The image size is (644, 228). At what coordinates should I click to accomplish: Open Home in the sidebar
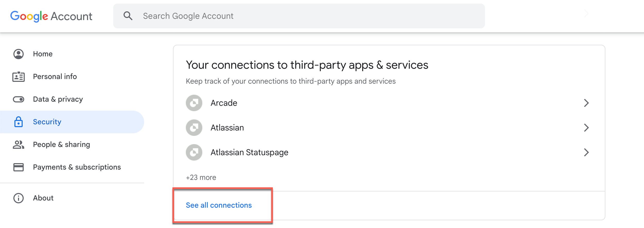[72, 54]
